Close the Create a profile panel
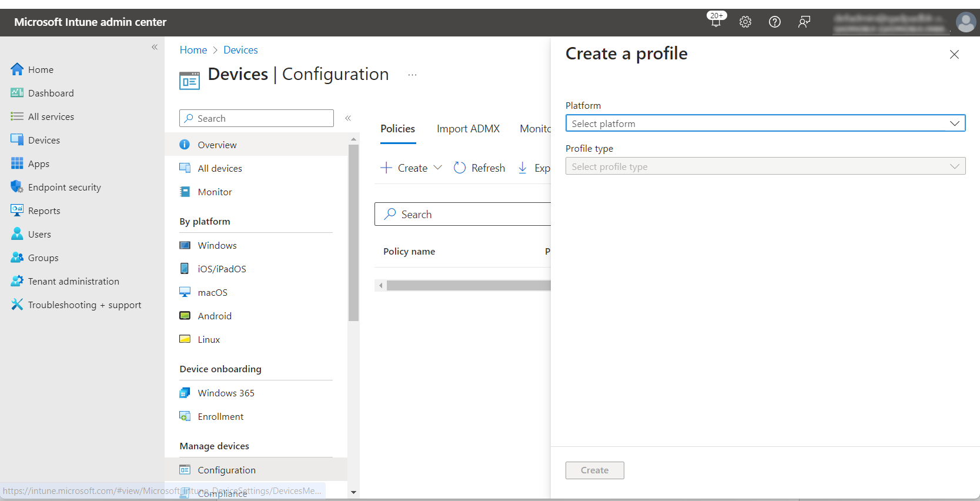 954,55
